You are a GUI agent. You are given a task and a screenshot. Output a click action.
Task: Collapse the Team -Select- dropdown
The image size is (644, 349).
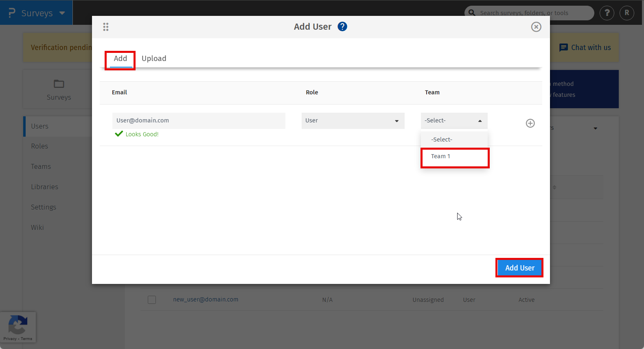point(454,121)
